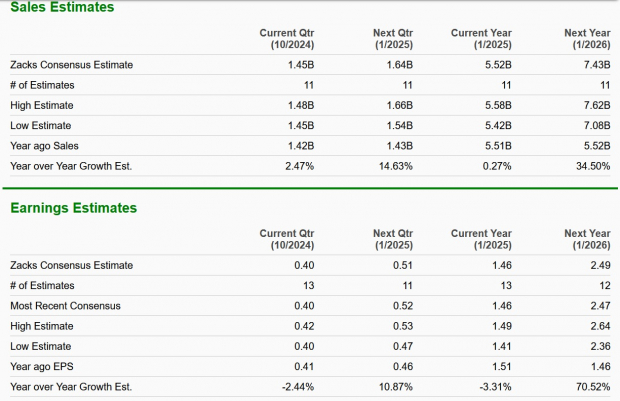Select sales consensus 7.43B for Next Year
620x401 pixels.
point(597,65)
